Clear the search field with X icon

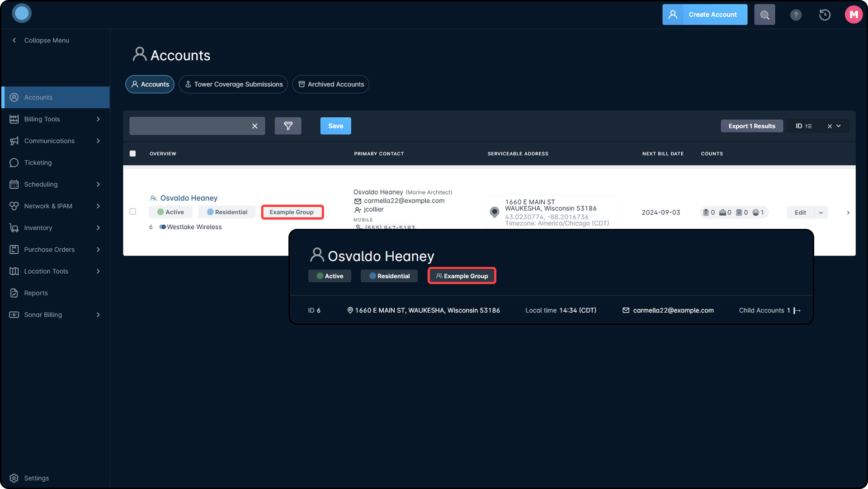pyautogui.click(x=255, y=126)
